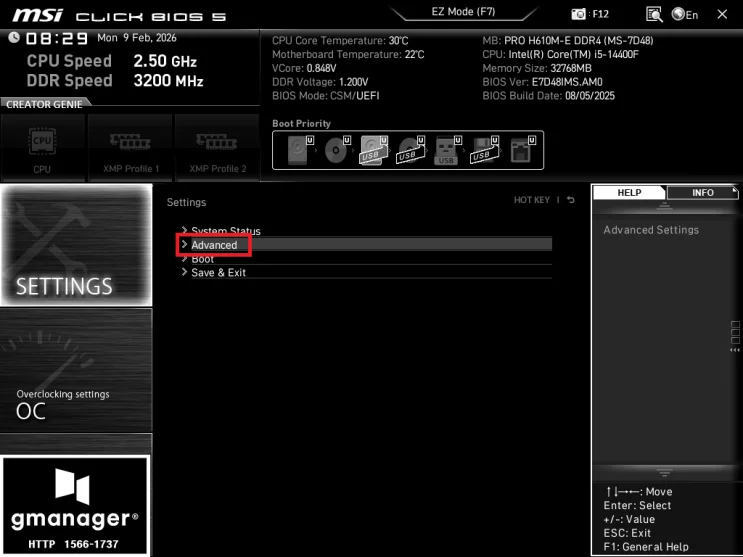The height and width of the screenshot is (557, 743).
Task: Enable XMP Profile 1
Action: coord(130,148)
